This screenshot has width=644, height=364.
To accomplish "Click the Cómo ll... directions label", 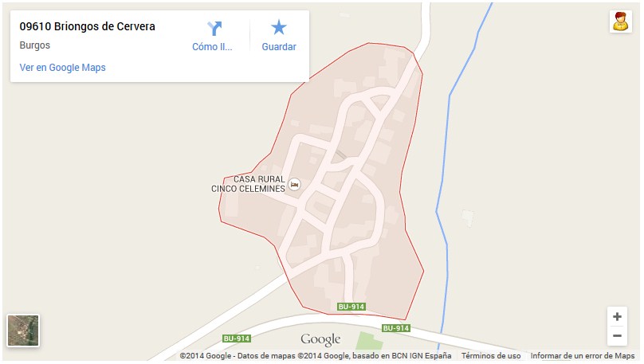I will 212,47.
